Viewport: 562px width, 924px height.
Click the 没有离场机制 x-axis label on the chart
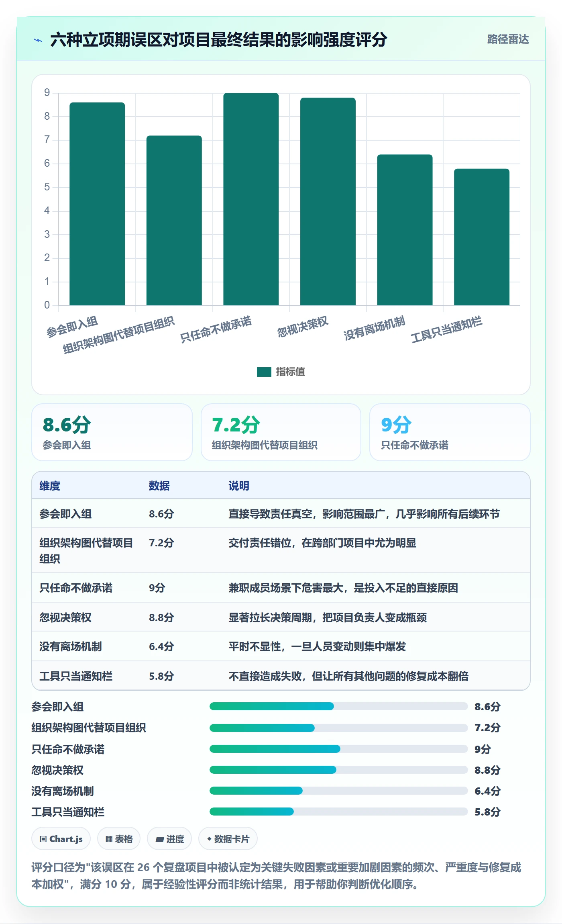375,328
